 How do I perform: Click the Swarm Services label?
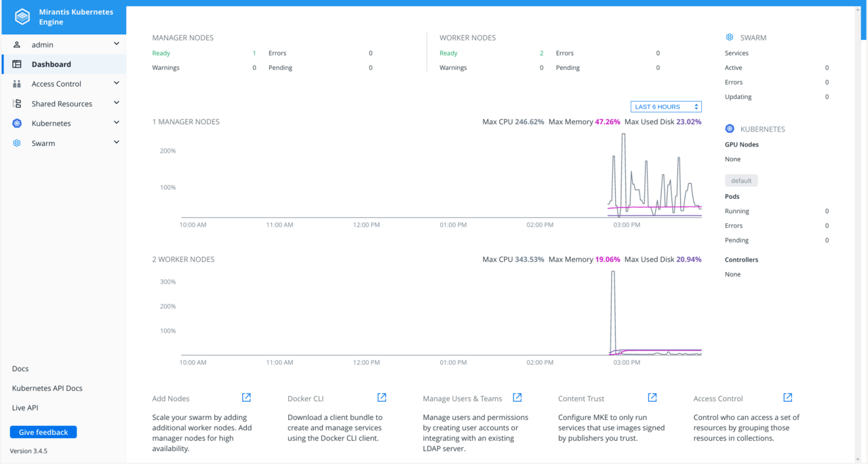pyautogui.click(x=736, y=53)
